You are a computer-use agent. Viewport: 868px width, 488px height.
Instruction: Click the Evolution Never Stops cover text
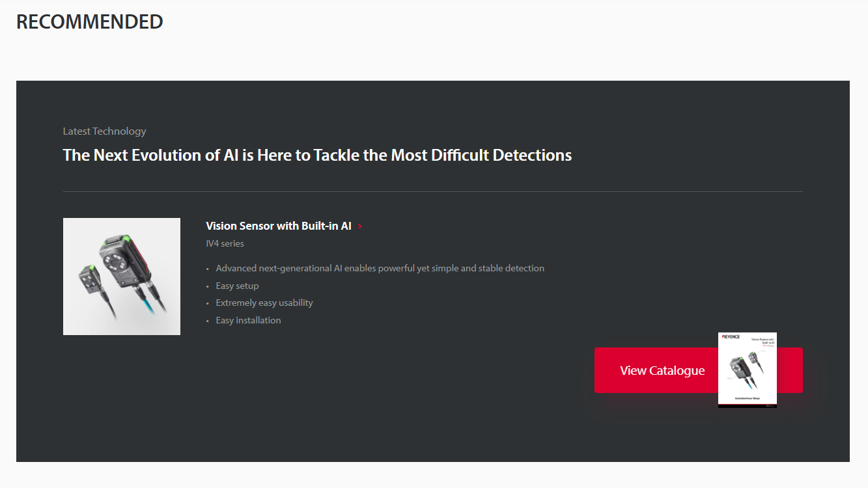point(747,398)
